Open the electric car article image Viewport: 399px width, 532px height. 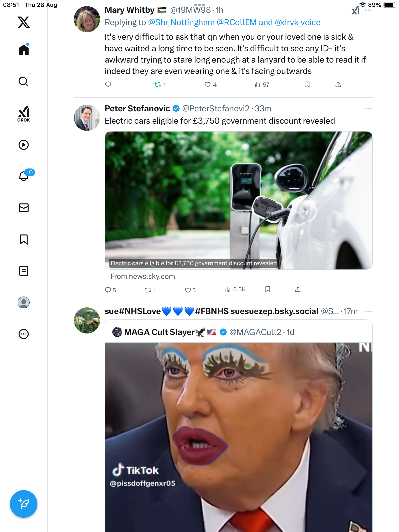pos(238,200)
